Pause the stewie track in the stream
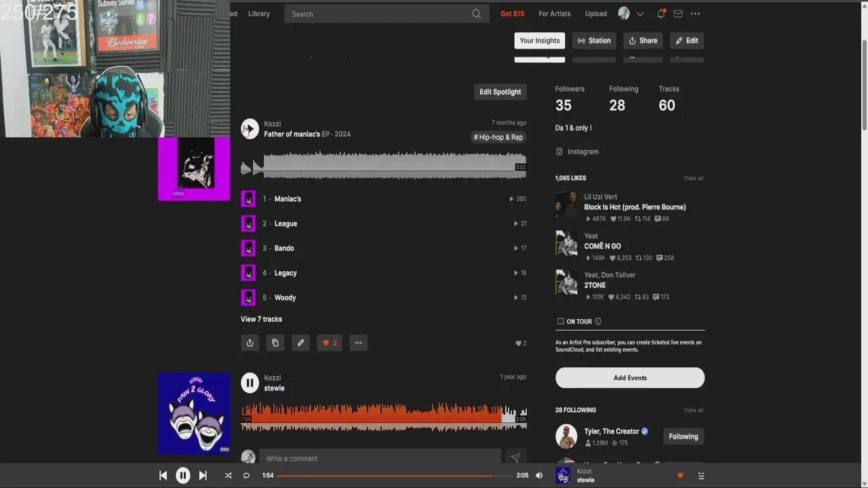 250,383
